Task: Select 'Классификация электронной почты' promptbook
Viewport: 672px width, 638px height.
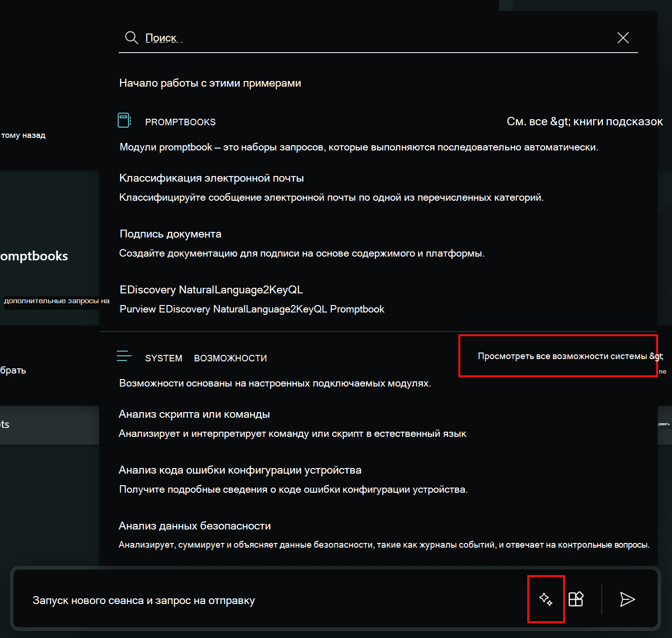Action: (211, 178)
